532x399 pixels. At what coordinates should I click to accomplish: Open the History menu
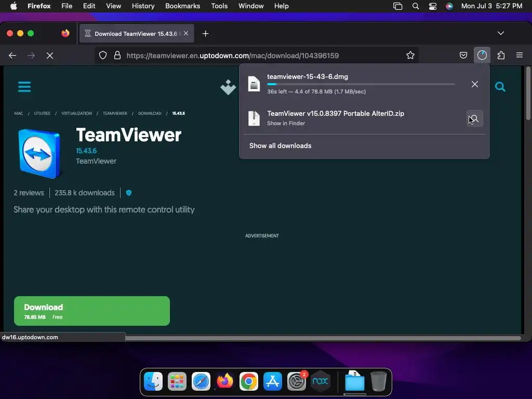tap(143, 6)
